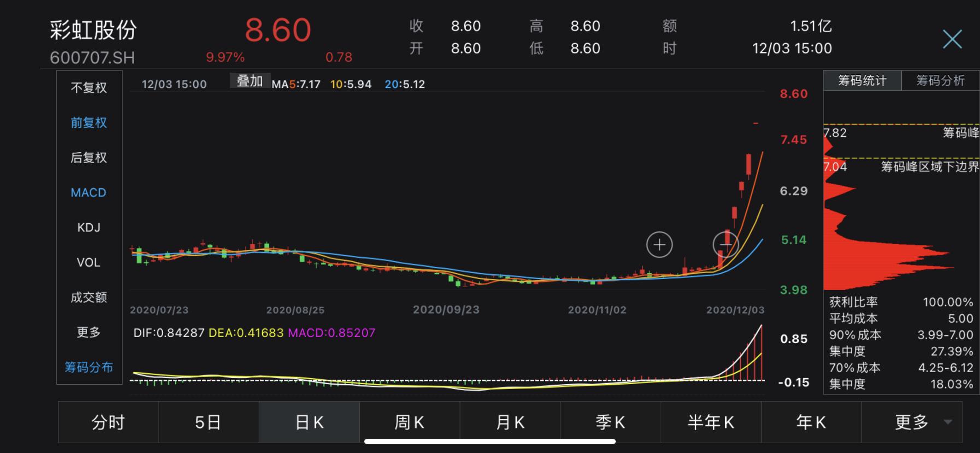Viewport: 980px width, 453px height.
Task: Tap the stock code 600707.SH
Action: click(92, 57)
